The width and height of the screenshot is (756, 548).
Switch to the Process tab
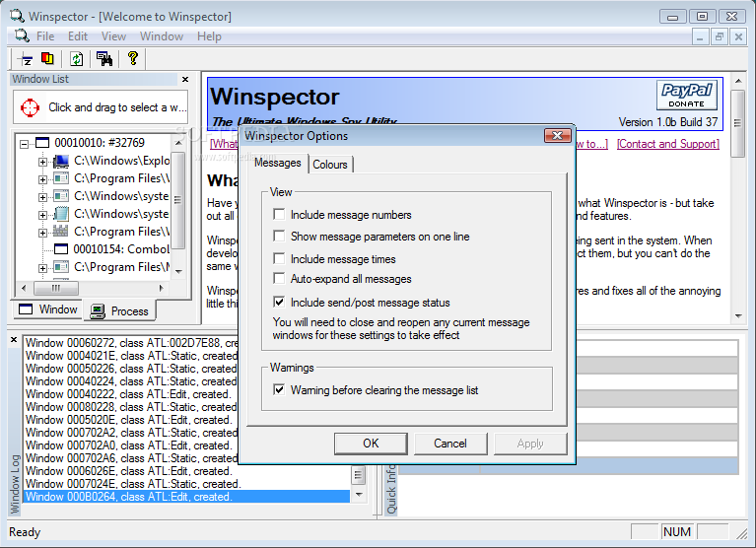coord(120,311)
